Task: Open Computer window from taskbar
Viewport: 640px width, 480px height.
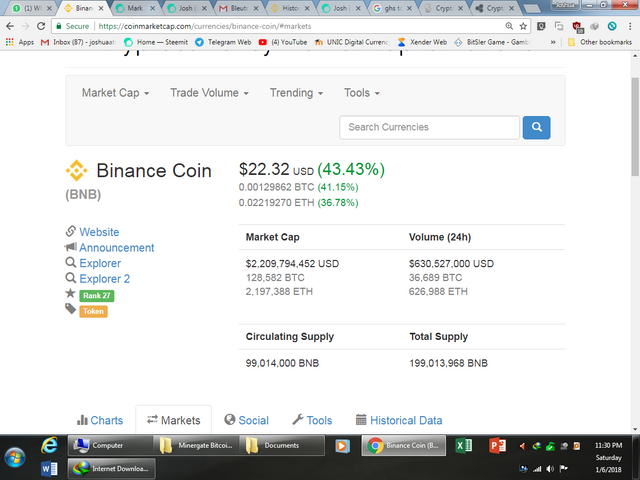Action: pos(110,445)
